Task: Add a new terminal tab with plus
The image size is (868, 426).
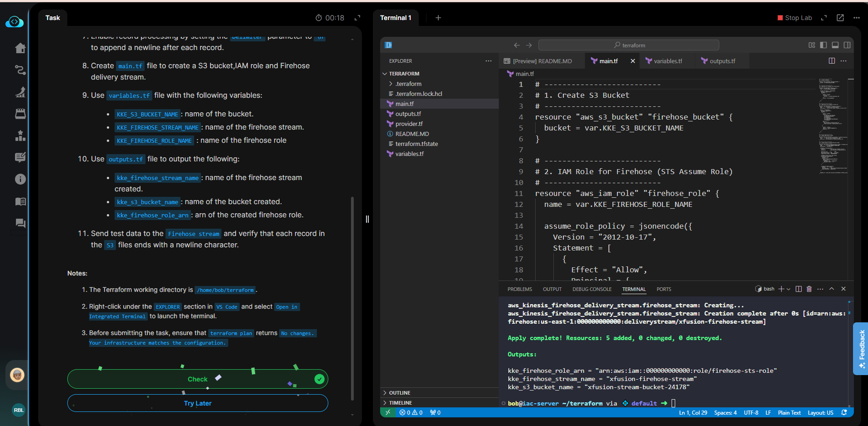Action: pyautogui.click(x=438, y=18)
